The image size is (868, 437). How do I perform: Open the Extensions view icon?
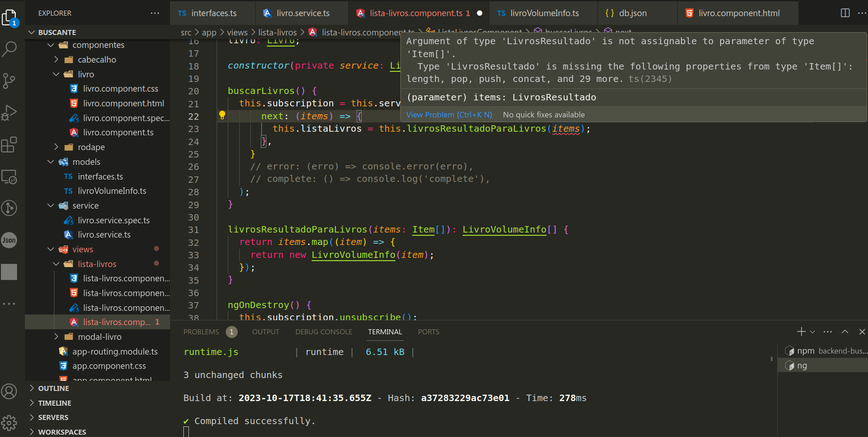pos(9,145)
